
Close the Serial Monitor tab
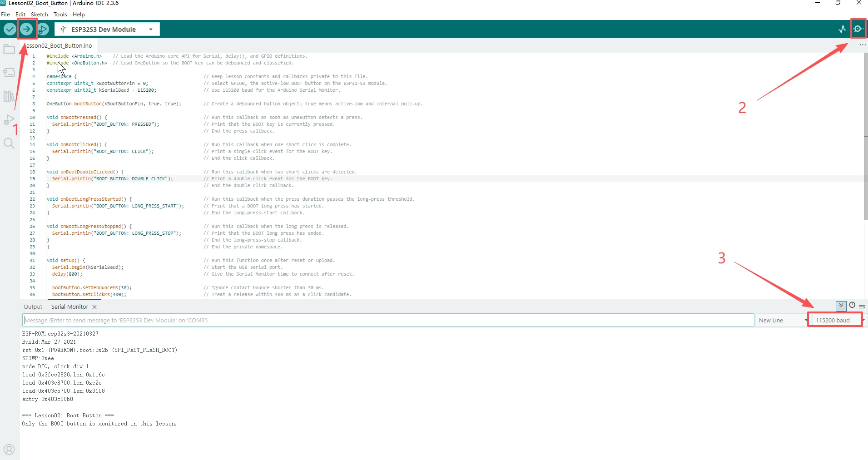point(94,307)
